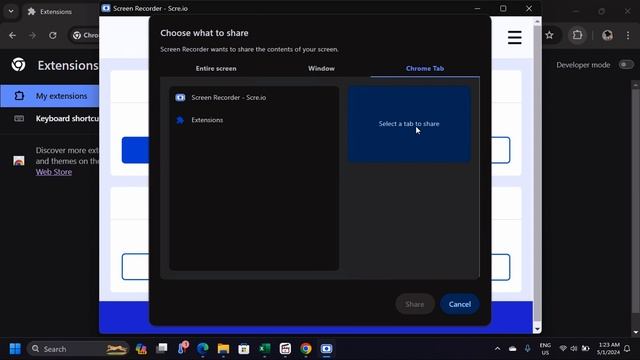This screenshot has width=640, height=360.
Task: Show hidden system tray icons
Action: pyautogui.click(x=497, y=349)
